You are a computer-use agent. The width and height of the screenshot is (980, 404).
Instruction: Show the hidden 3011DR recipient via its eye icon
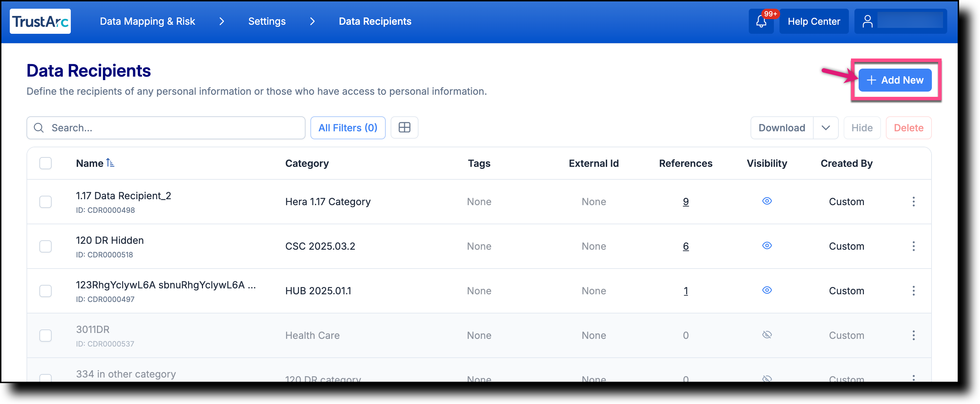(767, 335)
